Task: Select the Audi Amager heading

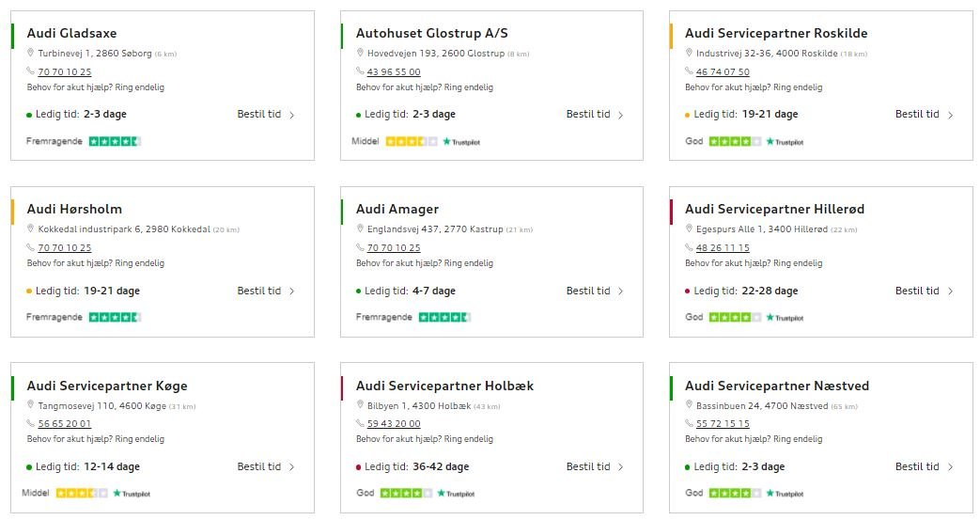Action: tap(397, 210)
